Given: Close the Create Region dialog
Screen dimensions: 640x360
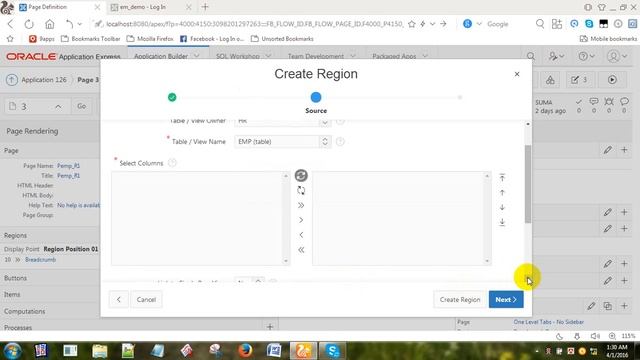Looking at the screenshot, I should [517, 74].
